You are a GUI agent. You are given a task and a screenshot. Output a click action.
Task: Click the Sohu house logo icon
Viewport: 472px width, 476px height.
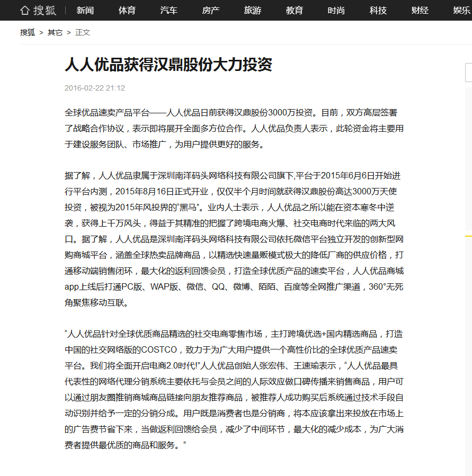click(25, 10)
